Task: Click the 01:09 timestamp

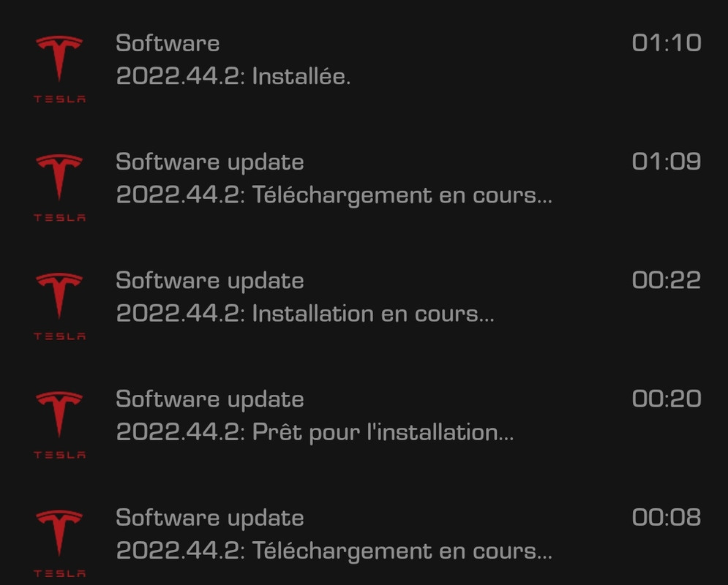Action: (667, 162)
